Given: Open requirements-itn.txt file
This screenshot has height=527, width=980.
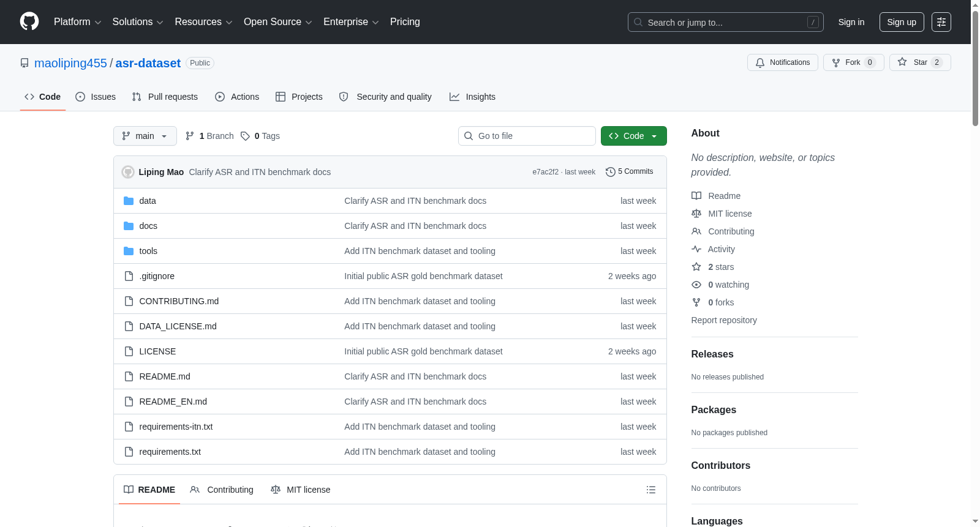Looking at the screenshot, I should coord(176,427).
